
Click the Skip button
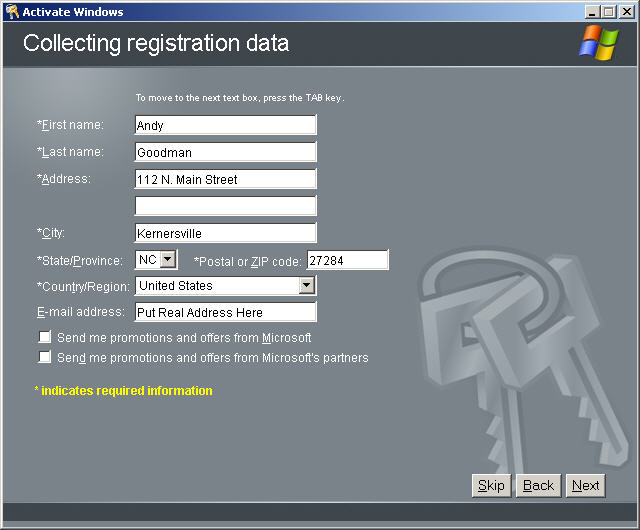pyautogui.click(x=491, y=485)
